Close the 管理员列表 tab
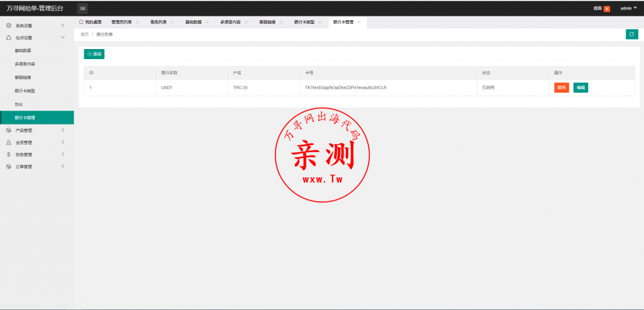The height and width of the screenshot is (310, 644). point(137,22)
